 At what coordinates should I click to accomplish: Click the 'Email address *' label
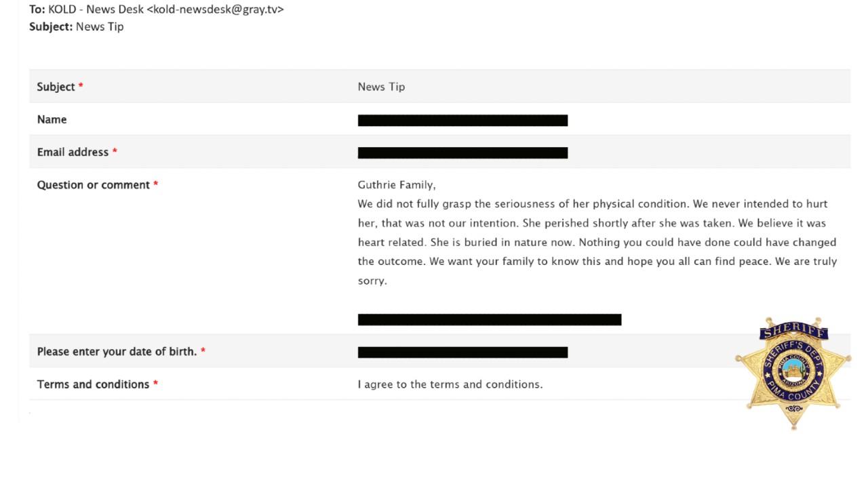(77, 152)
